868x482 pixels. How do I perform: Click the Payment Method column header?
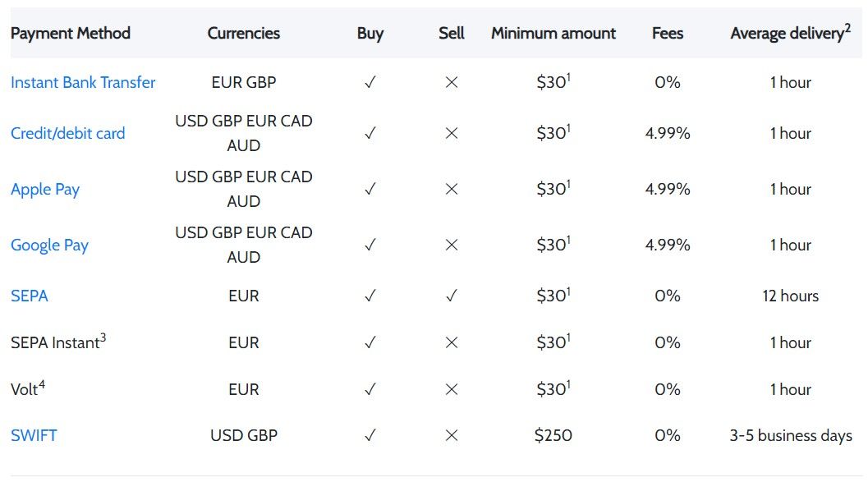pos(71,34)
